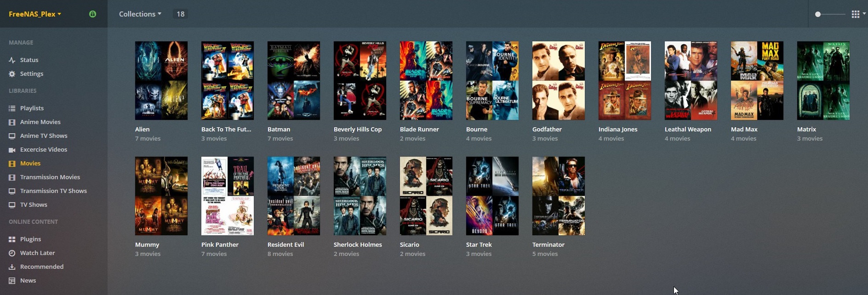This screenshot has height=295, width=868.
Task: Click the Star Trek collection title
Action: [479, 244]
